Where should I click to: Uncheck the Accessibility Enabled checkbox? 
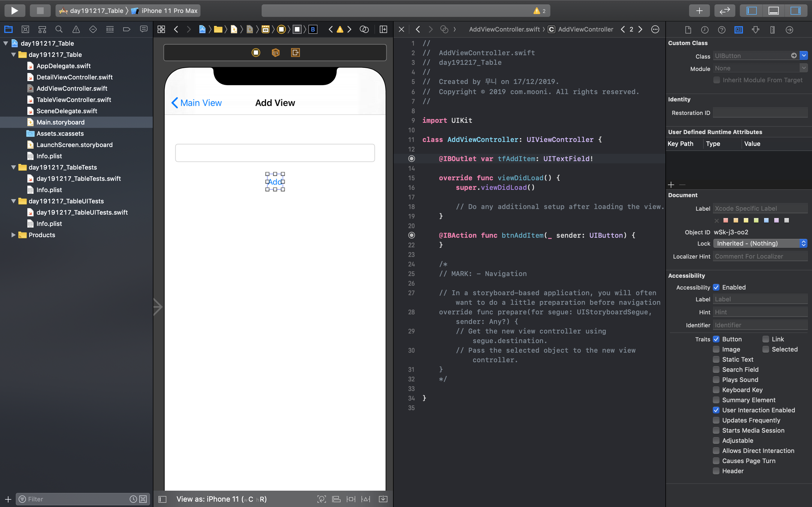(716, 287)
